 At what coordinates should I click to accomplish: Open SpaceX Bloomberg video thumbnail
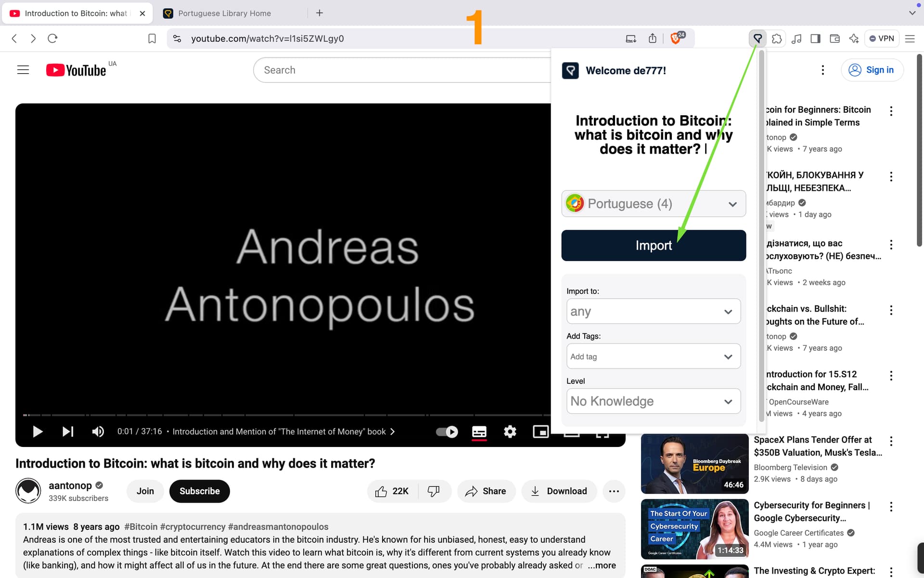coord(694,463)
